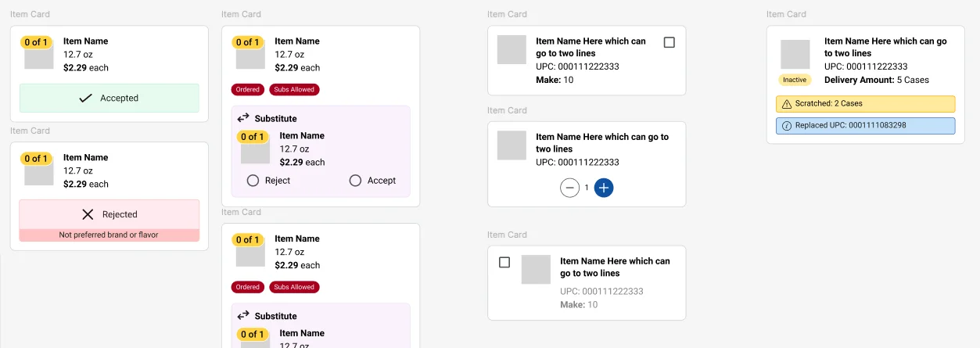Click the first Ordered tag
This screenshot has height=348, width=980.
tap(247, 90)
